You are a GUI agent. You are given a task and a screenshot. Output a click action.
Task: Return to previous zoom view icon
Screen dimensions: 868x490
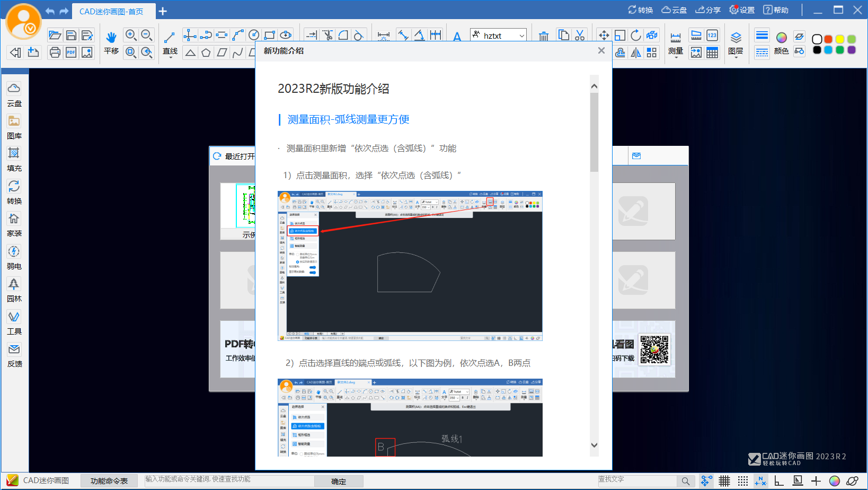coord(147,52)
